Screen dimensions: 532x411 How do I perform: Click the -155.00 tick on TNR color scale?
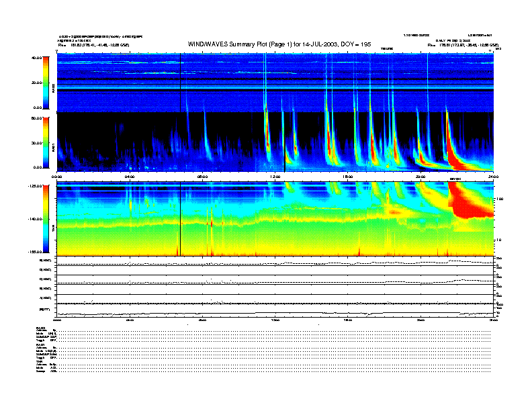(35, 252)
